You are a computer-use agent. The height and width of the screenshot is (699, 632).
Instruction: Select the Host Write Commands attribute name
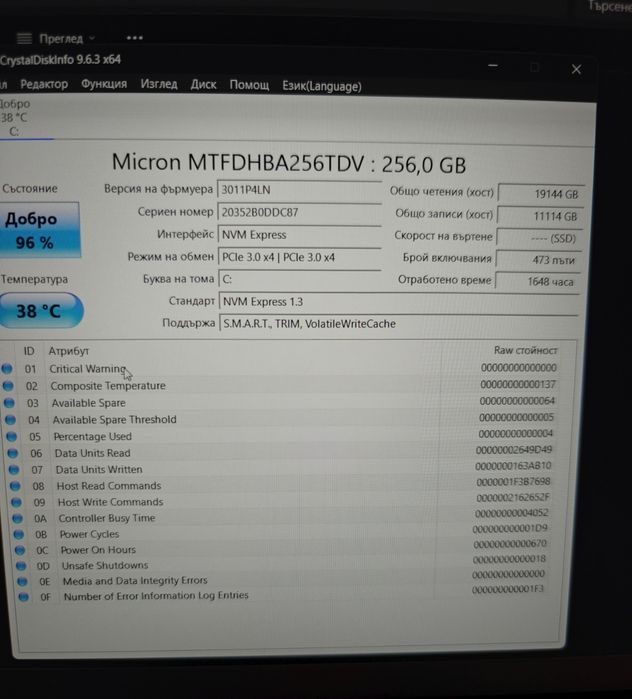pos(111,502)
